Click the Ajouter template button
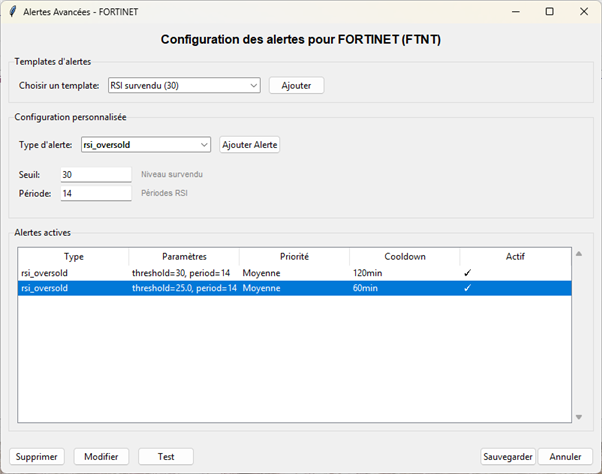 point(296,85)
